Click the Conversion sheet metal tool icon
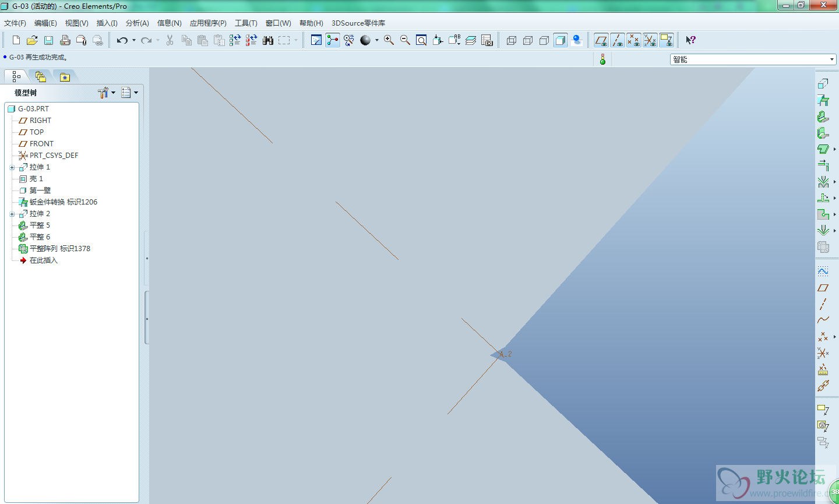839x504 pixels. tap(823, 100)
